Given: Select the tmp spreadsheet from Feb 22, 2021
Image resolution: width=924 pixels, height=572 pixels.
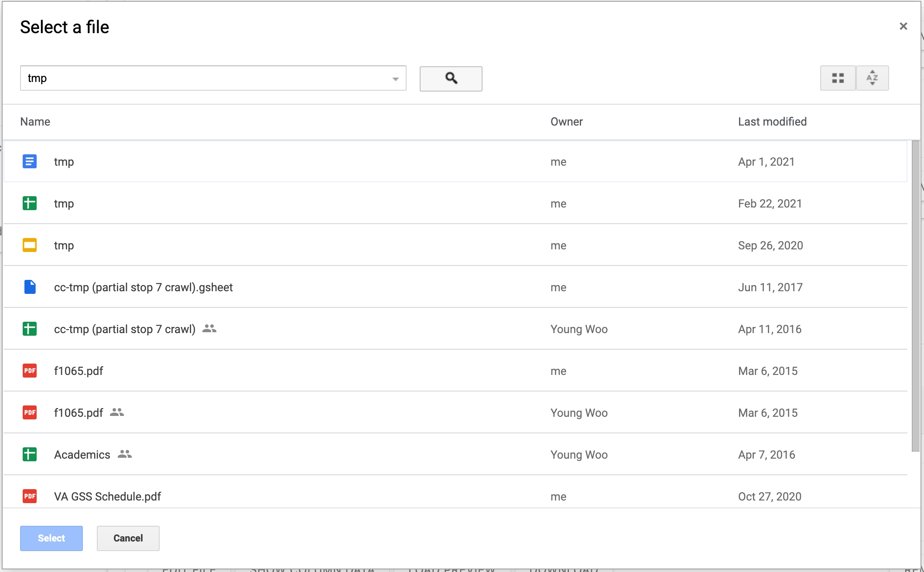Looking at the screenshot, I should 64,204.
